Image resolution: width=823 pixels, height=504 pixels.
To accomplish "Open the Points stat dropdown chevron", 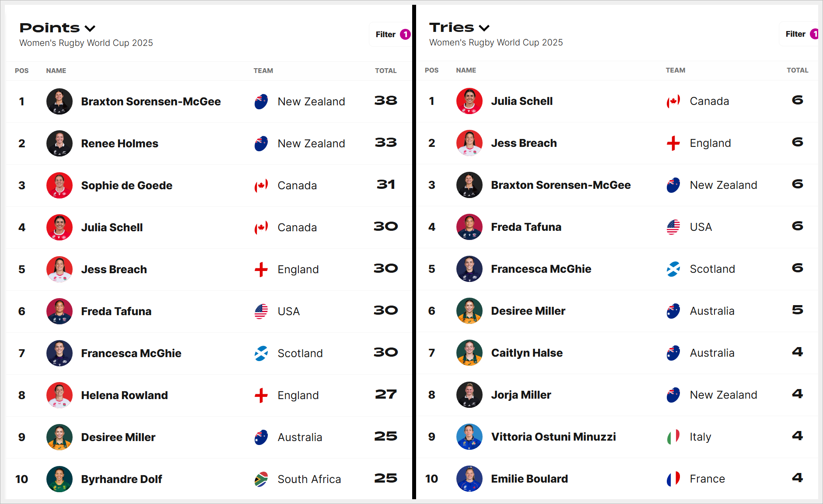I will point(90,28).
